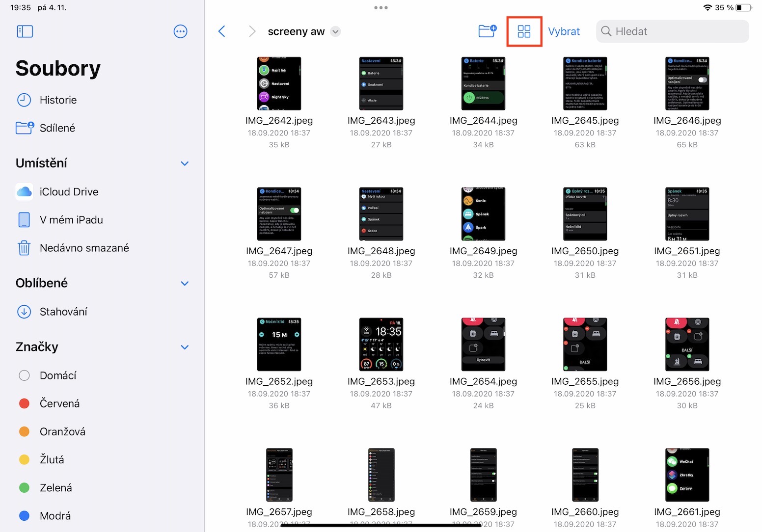Click the Stahování download icon
This screenshot has height=532, width=762.
(24, 312)
